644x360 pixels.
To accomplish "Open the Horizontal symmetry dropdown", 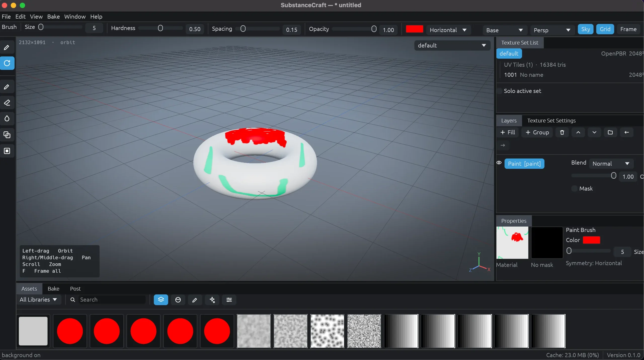I will click(x=448, y=30).
